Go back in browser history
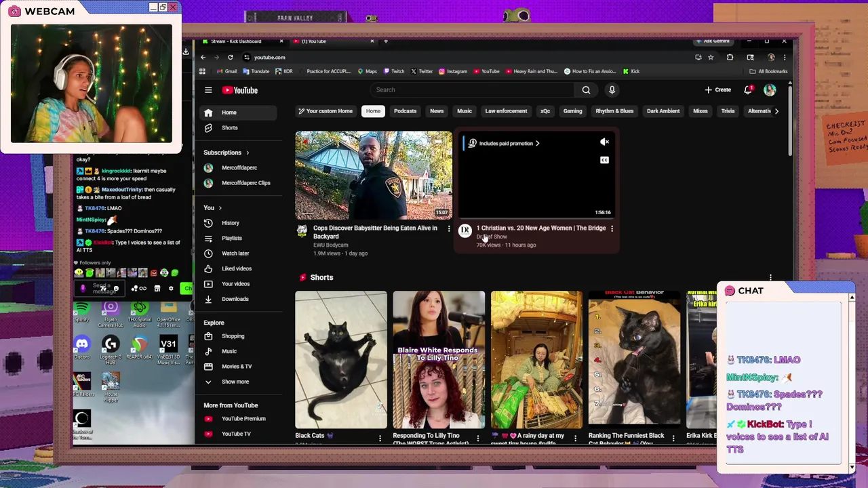 (x=203, y=57)
